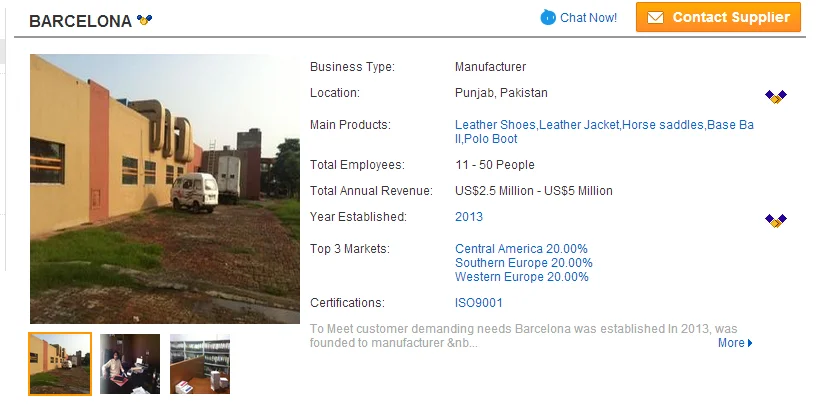Screen dimensions: 823x410
Task: Click the verified badge in the Location row
Action: [776, 96]
